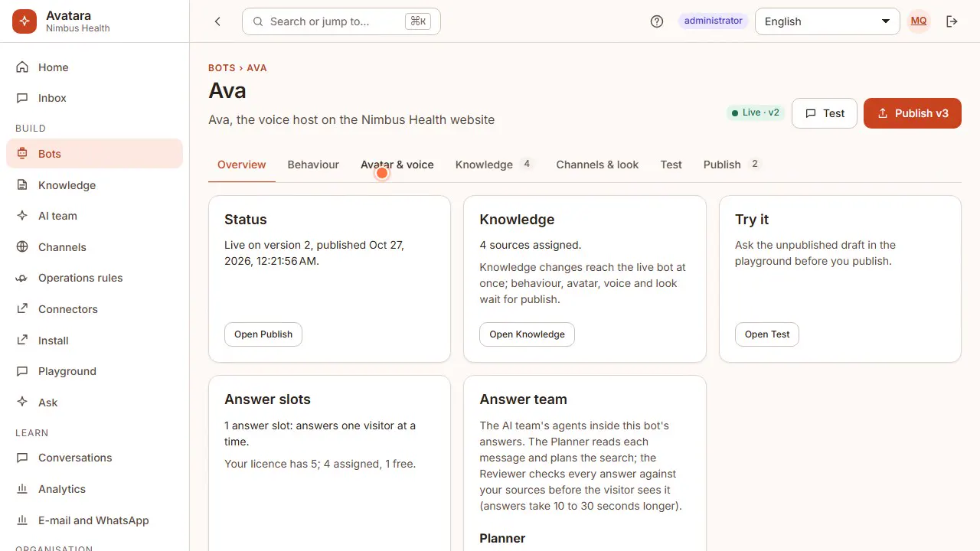Screen dimensions: 980x551
Task: Click the Inbox icon in sidebar
Action: click(22, 98)
